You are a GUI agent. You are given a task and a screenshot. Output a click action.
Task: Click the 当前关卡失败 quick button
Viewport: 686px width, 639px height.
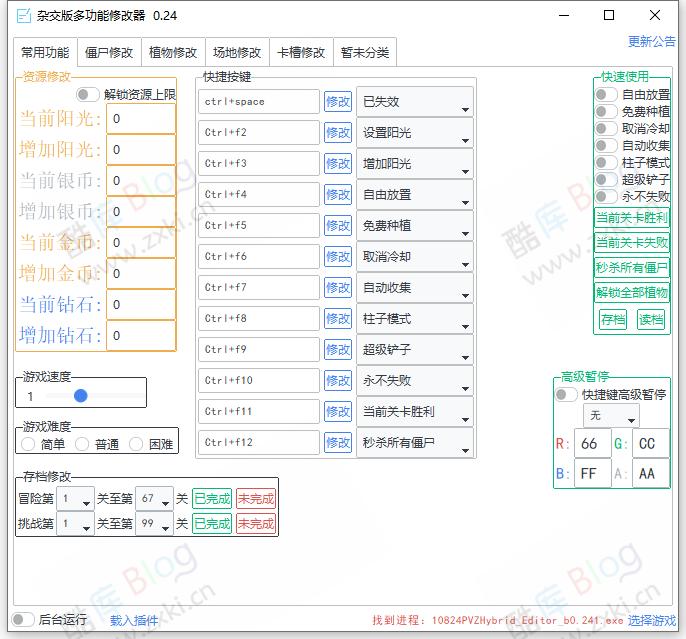click(x=632, y=242)
